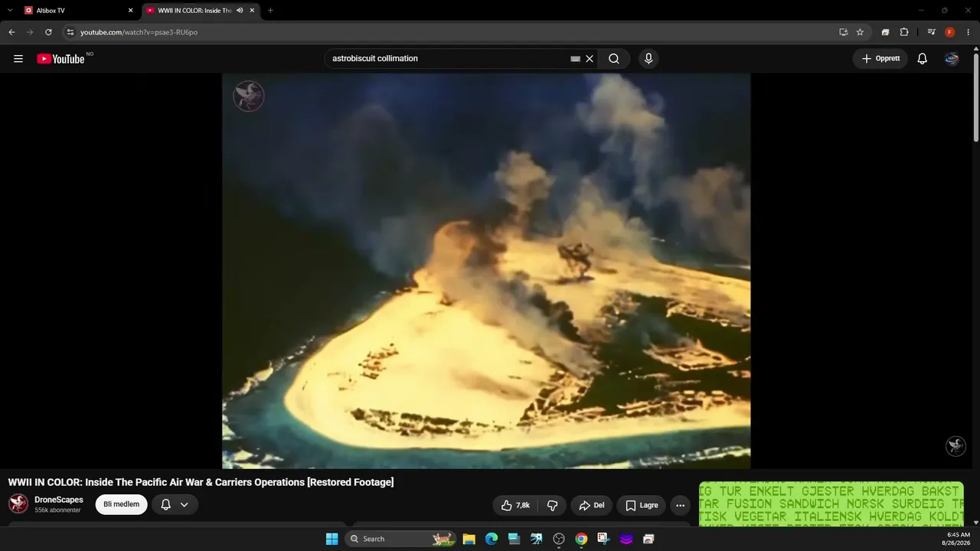The image size is (980, 551).
Task: Open the Chrome profile F avatar
Action: (x=950, y=32)
